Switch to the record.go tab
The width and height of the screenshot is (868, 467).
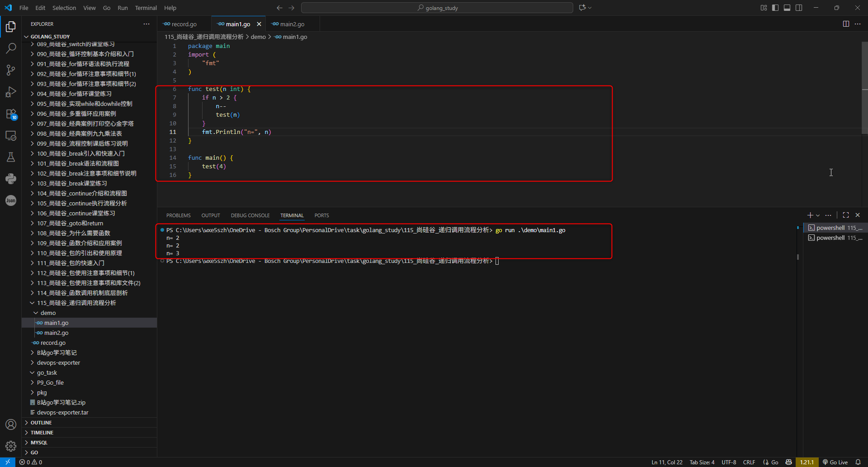coord(184,24)
